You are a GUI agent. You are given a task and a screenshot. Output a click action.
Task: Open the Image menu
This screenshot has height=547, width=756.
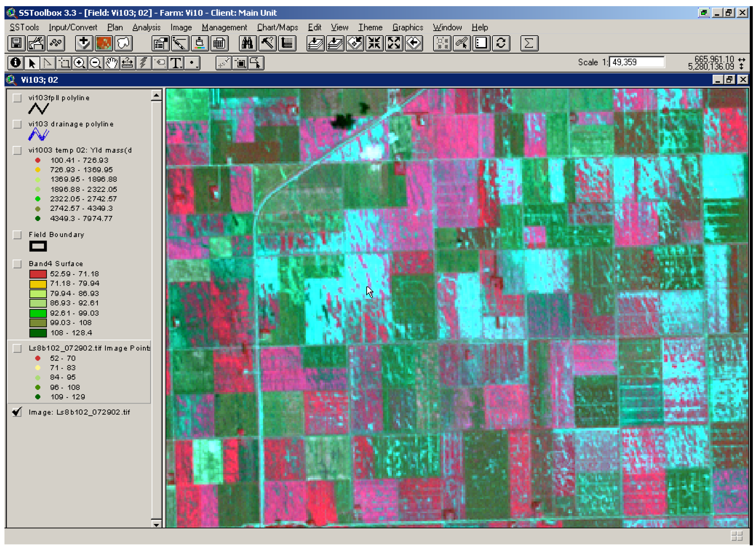pos(181,27)
